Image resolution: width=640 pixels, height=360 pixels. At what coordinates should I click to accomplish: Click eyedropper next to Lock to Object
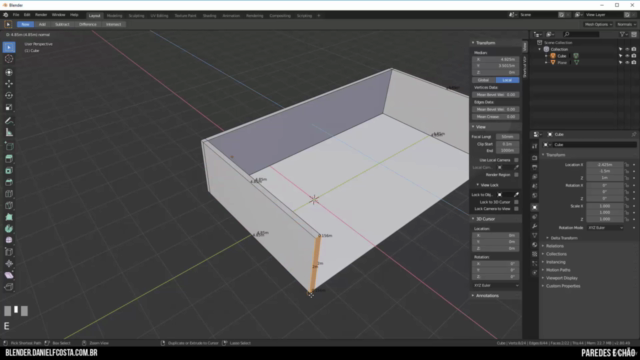coord(516,195)
